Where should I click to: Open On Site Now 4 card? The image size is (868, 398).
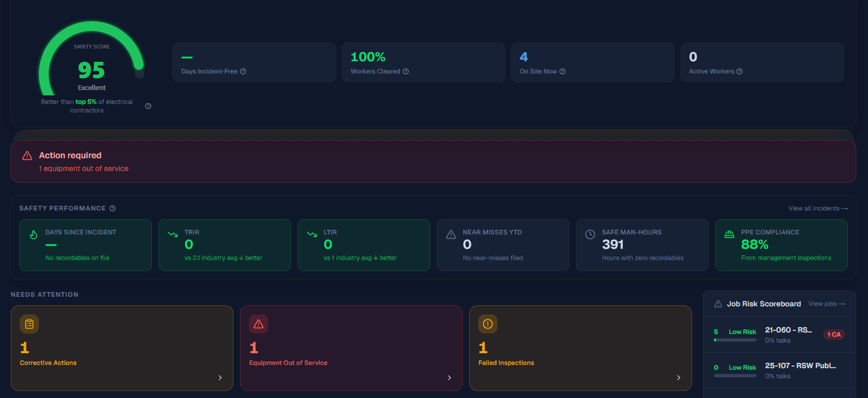[x=593, y=62]
